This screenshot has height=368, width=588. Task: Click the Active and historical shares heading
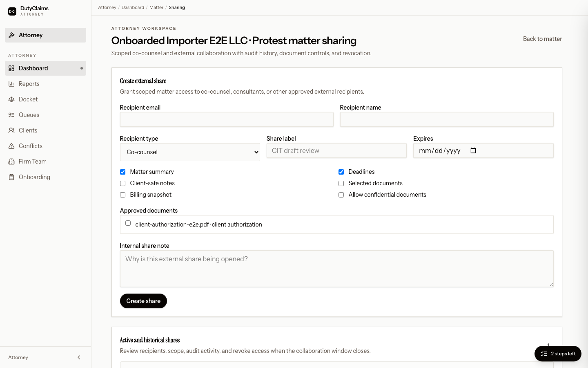[x=150, y=340]
